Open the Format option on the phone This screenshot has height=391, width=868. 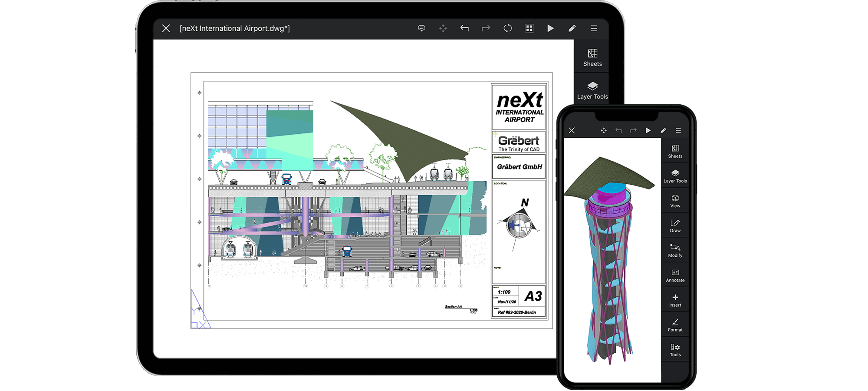click(675, 325)
